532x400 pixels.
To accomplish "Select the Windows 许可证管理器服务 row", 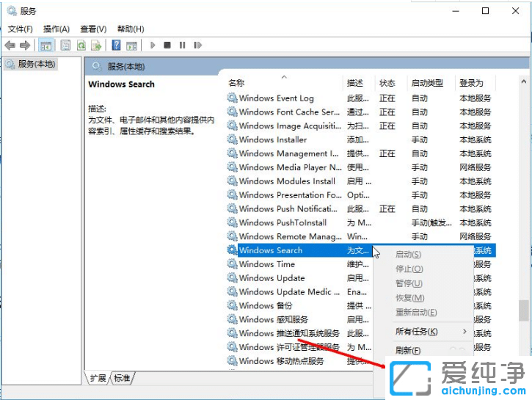I will [289, 346].
